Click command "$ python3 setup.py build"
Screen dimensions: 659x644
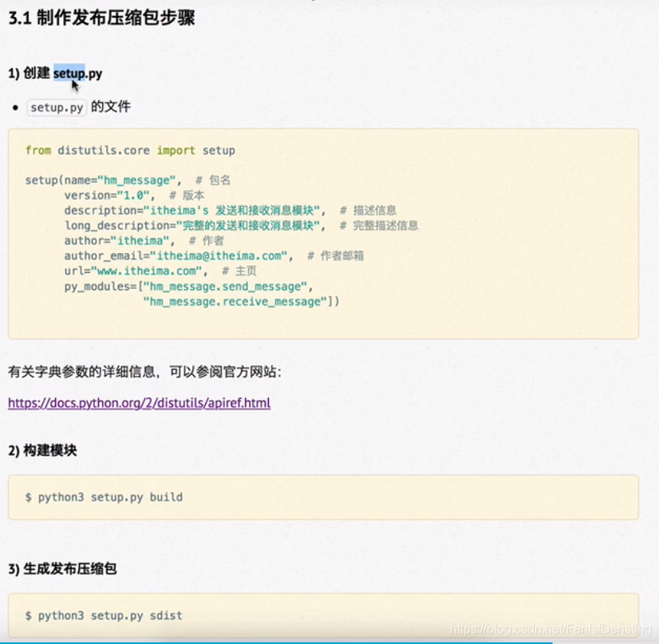(x=104, y=497)
